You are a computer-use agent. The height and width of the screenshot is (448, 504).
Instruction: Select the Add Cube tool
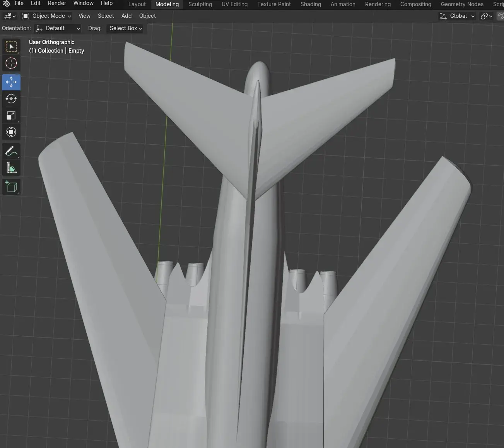pyautogui.click(x=11, y=186)
